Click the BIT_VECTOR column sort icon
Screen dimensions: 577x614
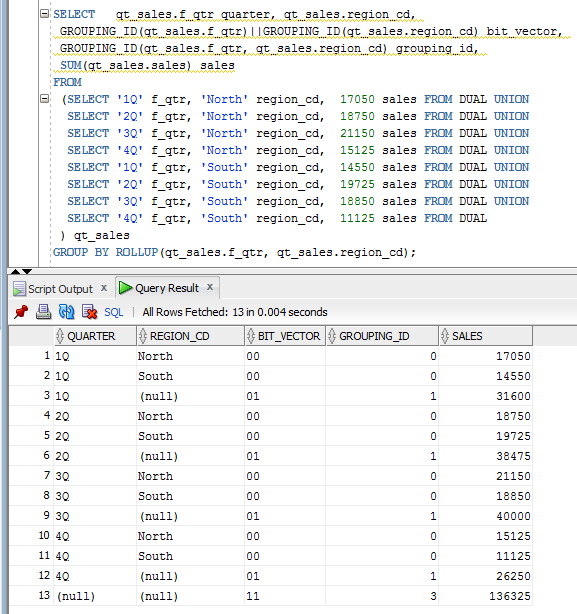coord(251,336)
